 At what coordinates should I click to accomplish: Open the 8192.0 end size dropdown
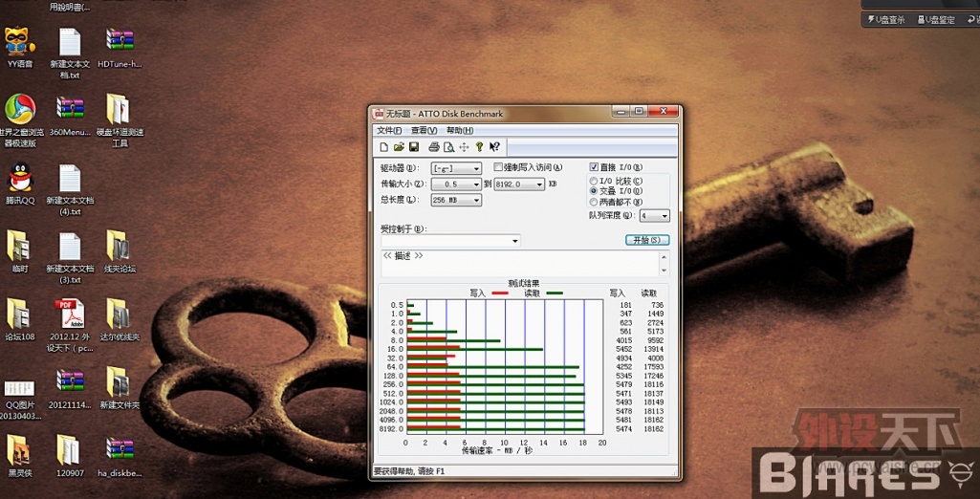(x=539, y=184)
